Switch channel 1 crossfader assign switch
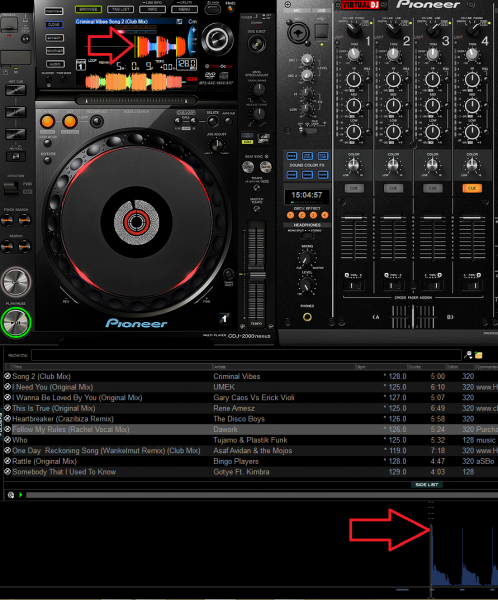This screenshot has height=600, width=498. (x=354, y=285)
